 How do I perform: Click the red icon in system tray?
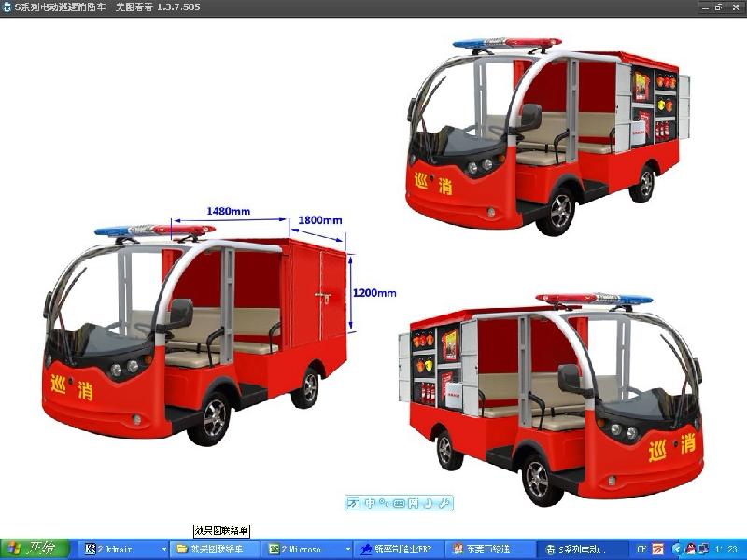point(658,549)
